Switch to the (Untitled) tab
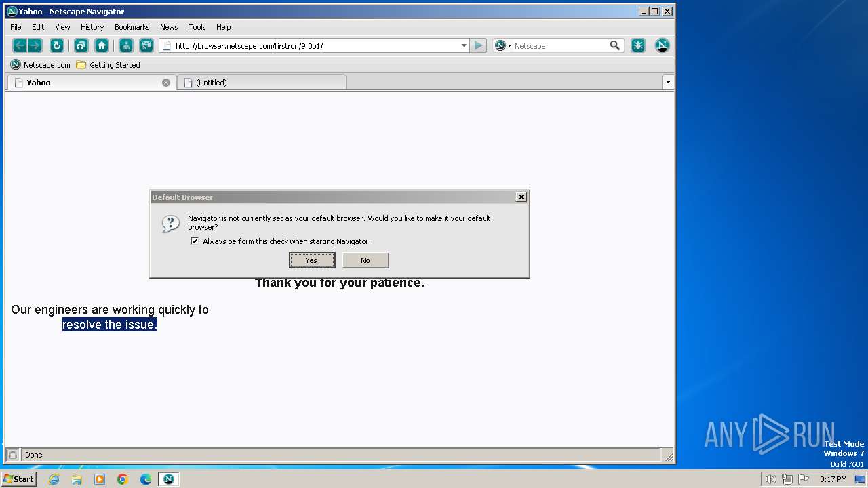Image resolution: width=868 pixels, height=488 pixels. click(262, 83)
